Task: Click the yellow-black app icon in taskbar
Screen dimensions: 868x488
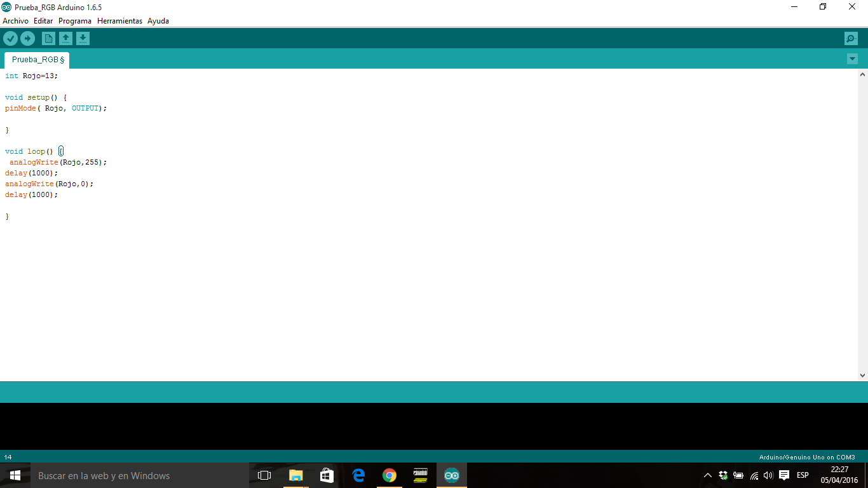Action: pos(420,475)
